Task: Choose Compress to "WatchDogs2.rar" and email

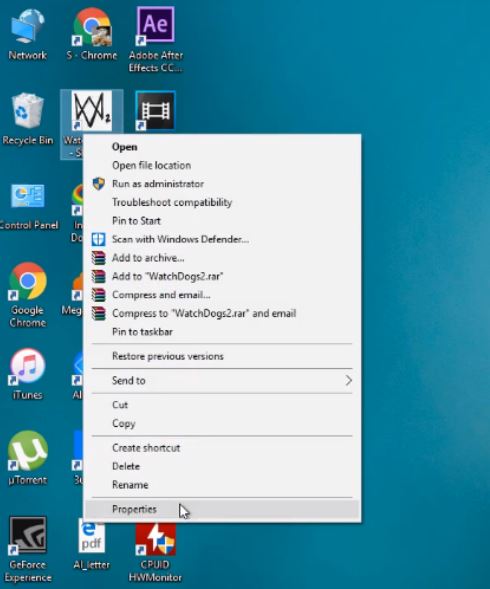Action: pyautogui.click(x=222, y=313)
